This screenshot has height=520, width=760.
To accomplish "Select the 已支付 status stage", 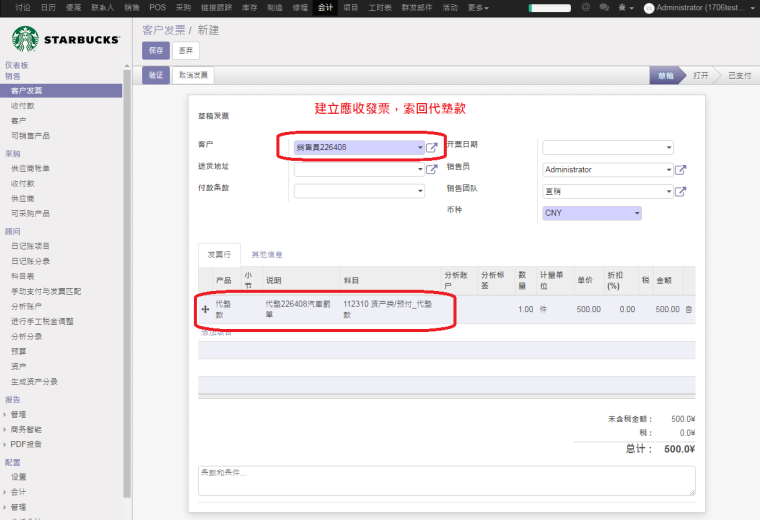I will click(x=740, y=76).
